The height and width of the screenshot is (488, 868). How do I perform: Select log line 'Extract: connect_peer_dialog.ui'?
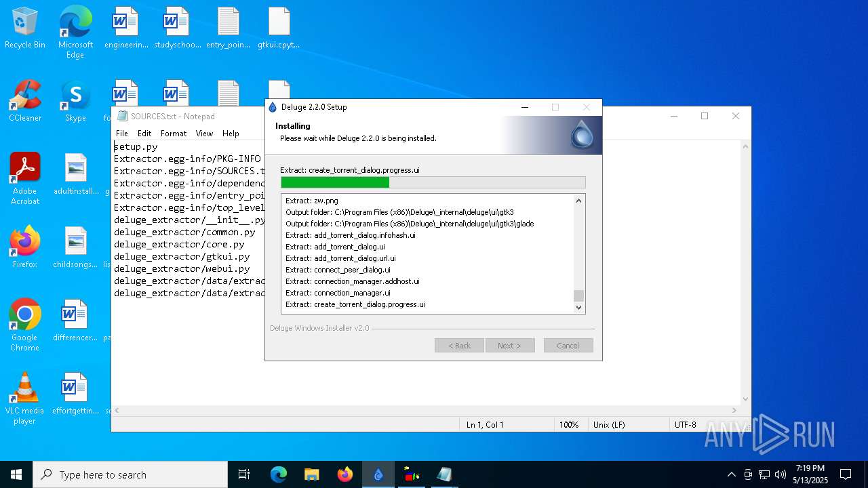(338, 270)
